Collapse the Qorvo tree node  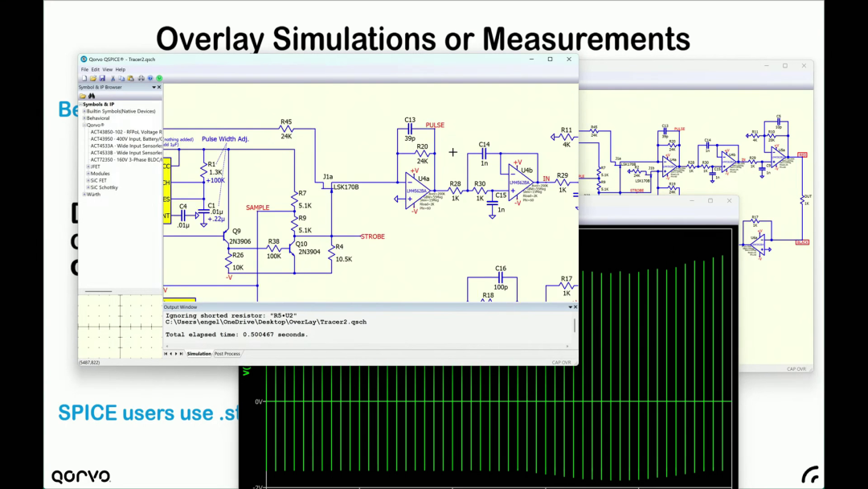tap(84, 125)
